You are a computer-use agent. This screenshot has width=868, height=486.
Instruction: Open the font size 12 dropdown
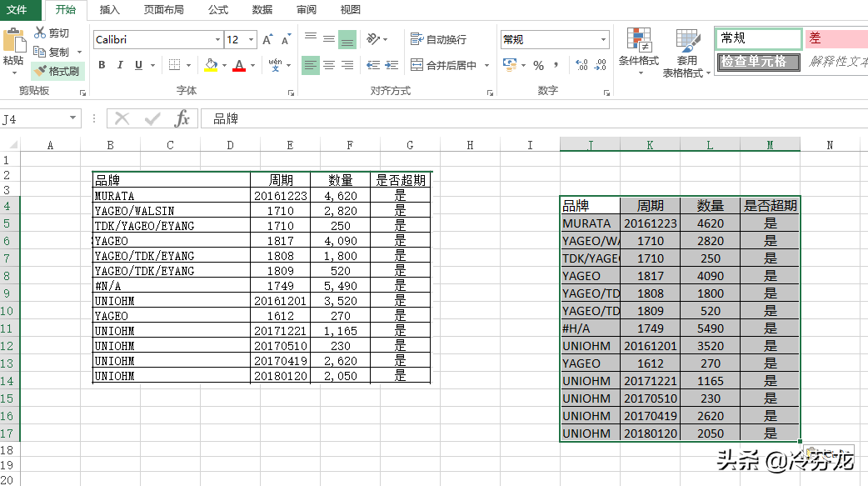[x=251, y=39]
